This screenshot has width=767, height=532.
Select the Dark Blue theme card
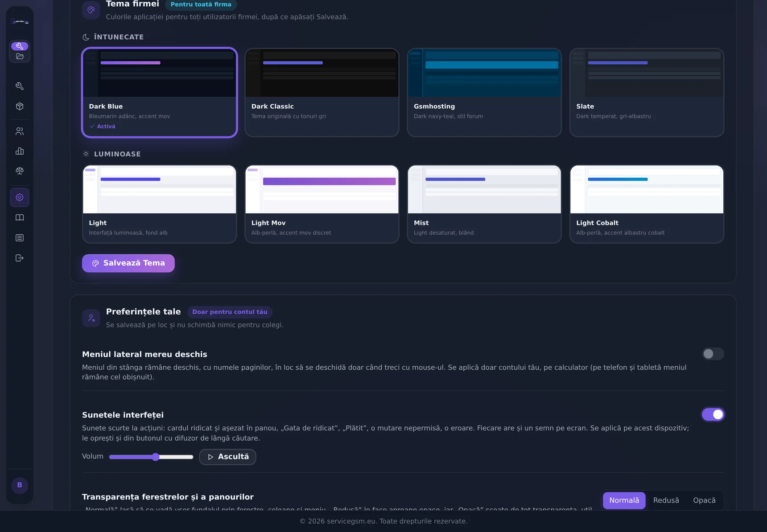(160, 93)
